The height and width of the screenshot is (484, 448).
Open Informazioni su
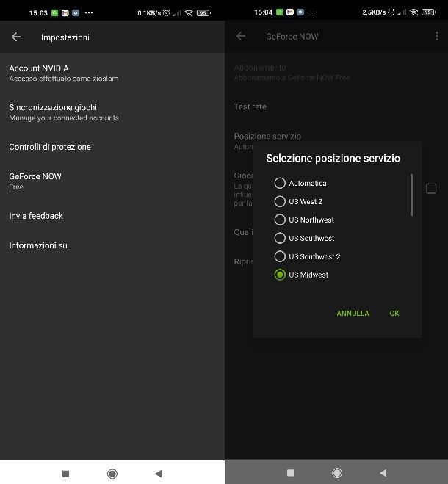[112, 245]
